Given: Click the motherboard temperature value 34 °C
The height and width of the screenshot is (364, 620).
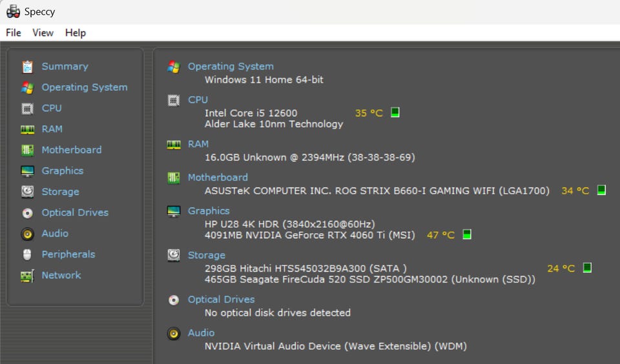Looking at the screenshot, I should click(575, 191).
